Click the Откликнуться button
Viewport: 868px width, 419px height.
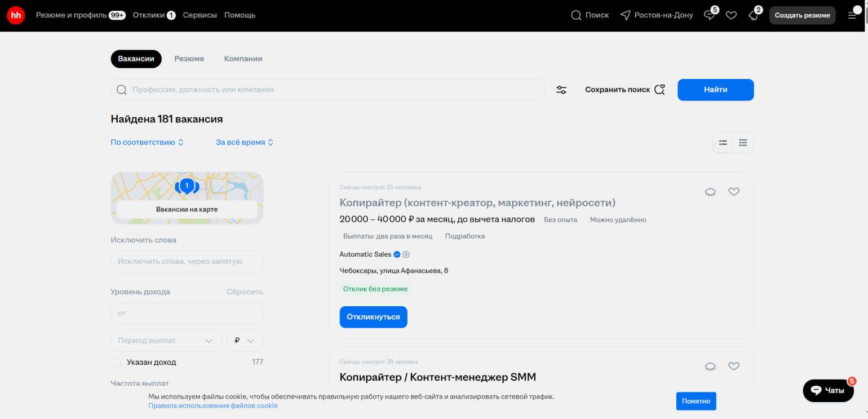click(x=373, y=317)
